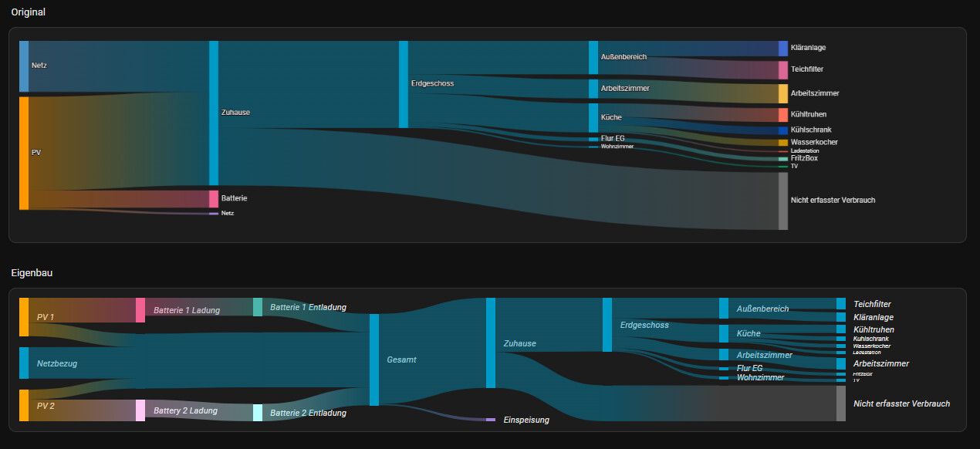Click the pink Teichfilter node in Original chart

(x=783, y=69)
